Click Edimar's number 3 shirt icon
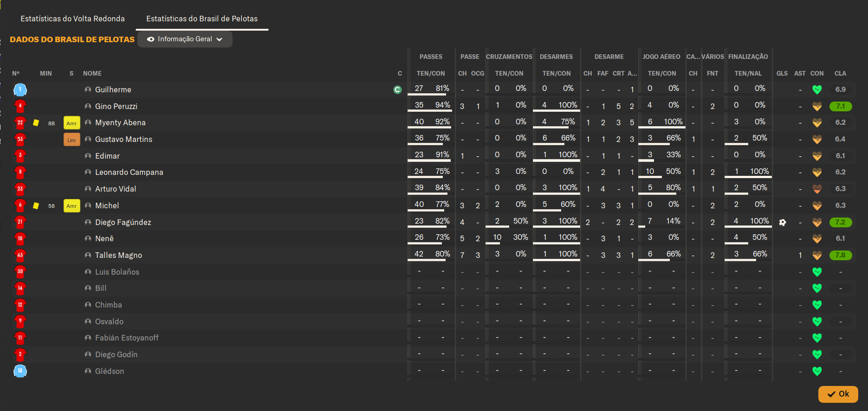The image size is (868, 411). (20, 156)
